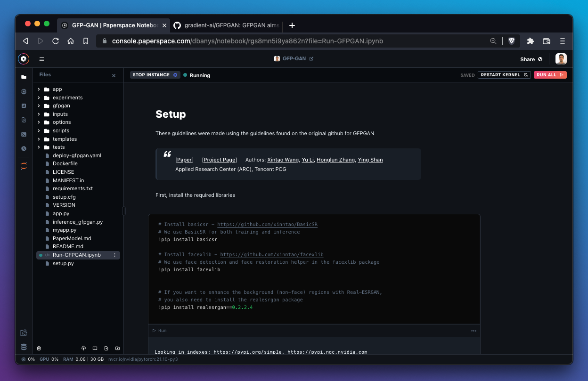Expand the gfpgan folder
The height and width of the screenshot is (381, 588).
39,105
